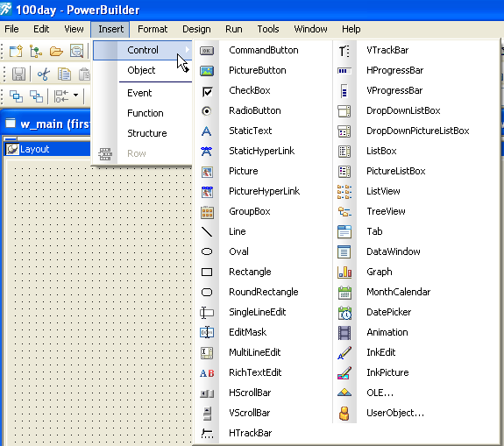This screenshot has height=446, width=504.
Task: Choose Object from the Insert menu
Action: click(x=141, y=70)
